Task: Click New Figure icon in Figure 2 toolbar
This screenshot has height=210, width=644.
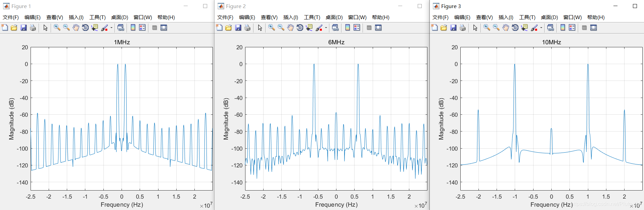Action: coord(219,28)
